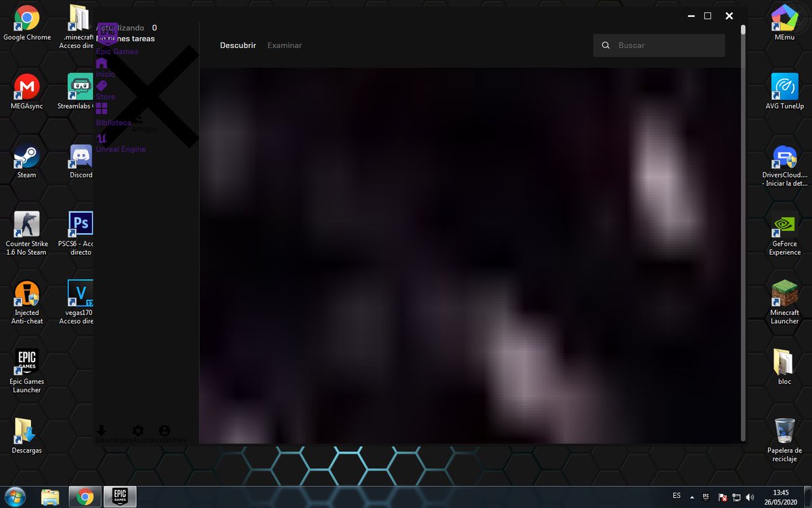Select Counter Strike 1.6 No Steam shortcut
The image size is (812, 508).
[x=26, y=234]
